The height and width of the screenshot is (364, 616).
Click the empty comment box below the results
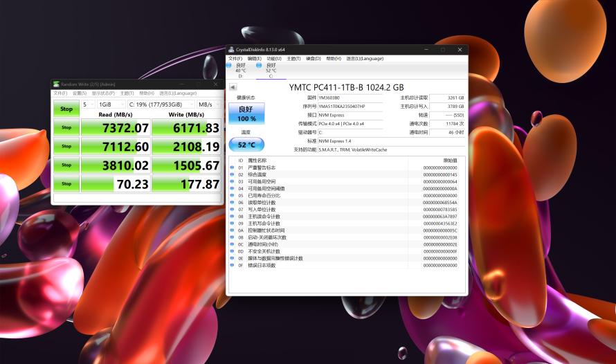[x=137, y=199]
